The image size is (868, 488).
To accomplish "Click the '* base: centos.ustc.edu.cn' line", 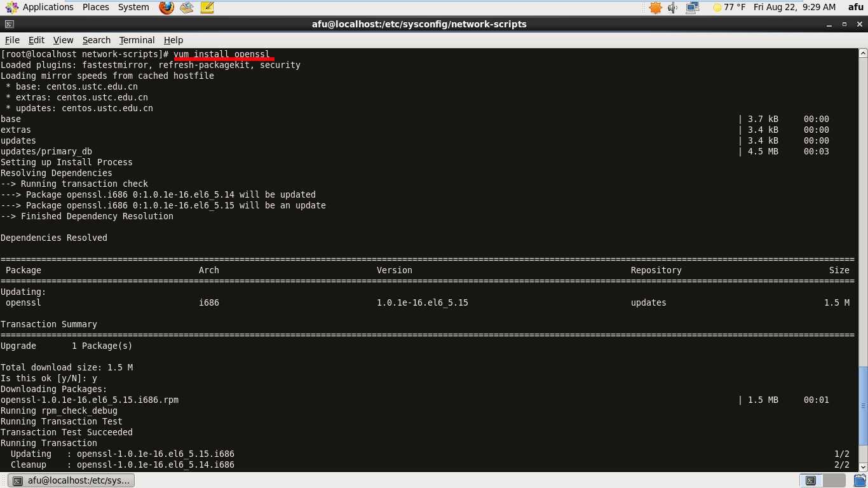I will pyautogui.click(x=72, y=86).
